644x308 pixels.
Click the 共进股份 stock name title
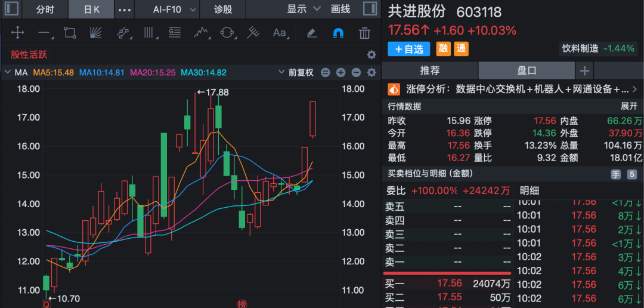[416, 12]
